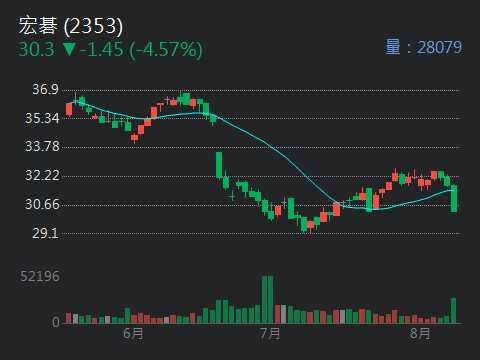Click the 8月 month axis label
Viewport: 480px width, 360px height.
pyautogui.click(x=420, y=333)
